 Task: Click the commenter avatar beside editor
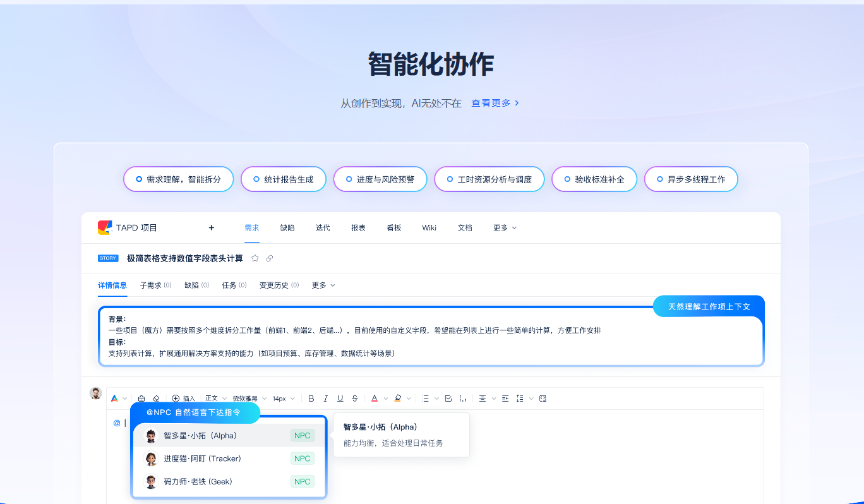[95, 393]
